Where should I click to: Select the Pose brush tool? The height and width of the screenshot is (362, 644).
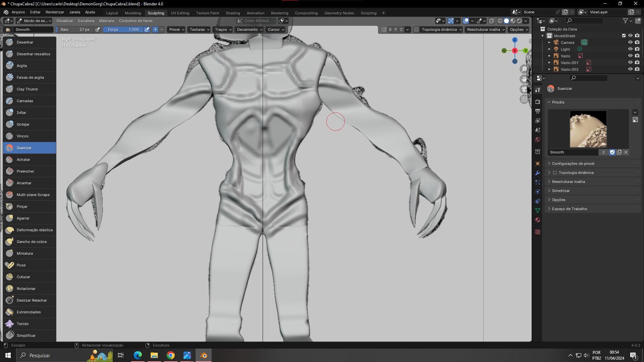(21, 265)
